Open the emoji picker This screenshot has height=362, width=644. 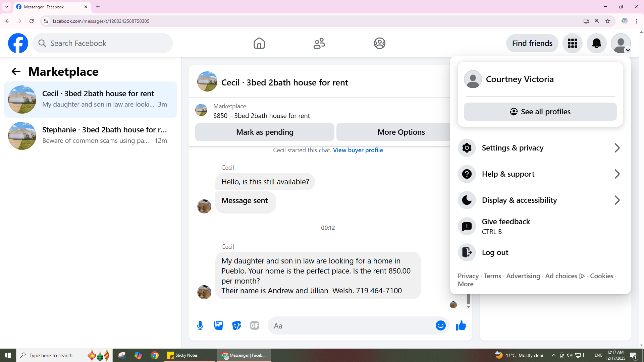[441, 325]
